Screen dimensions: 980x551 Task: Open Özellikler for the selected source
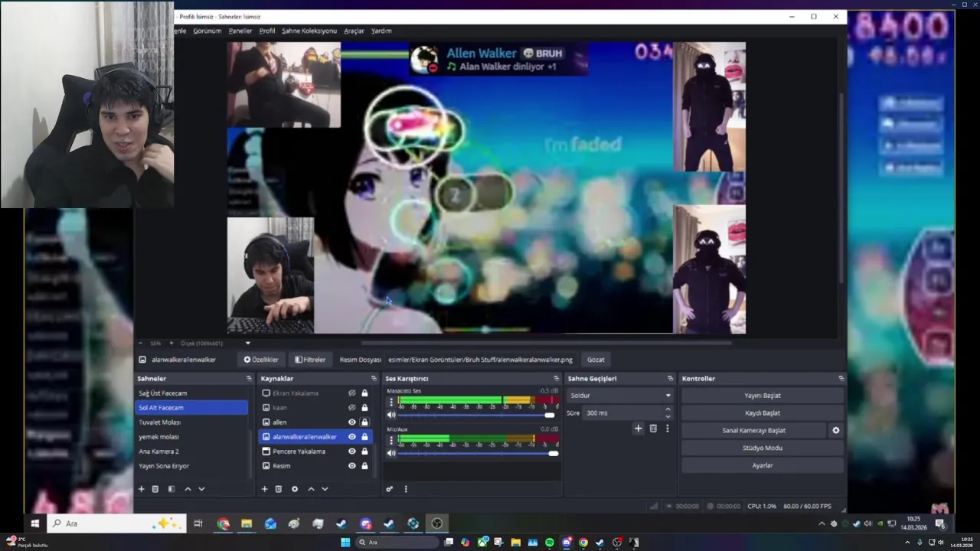(x=261, y=360)
